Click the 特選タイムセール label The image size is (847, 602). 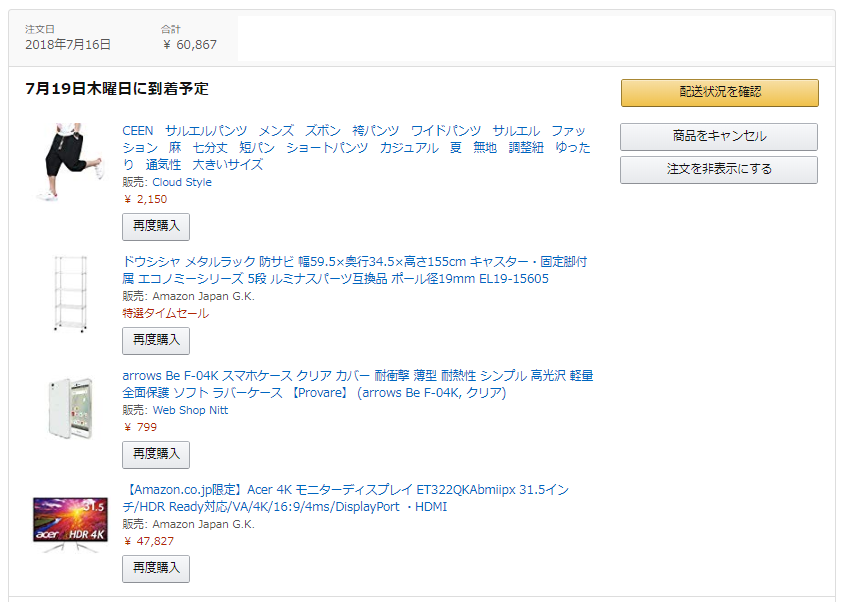166,313
